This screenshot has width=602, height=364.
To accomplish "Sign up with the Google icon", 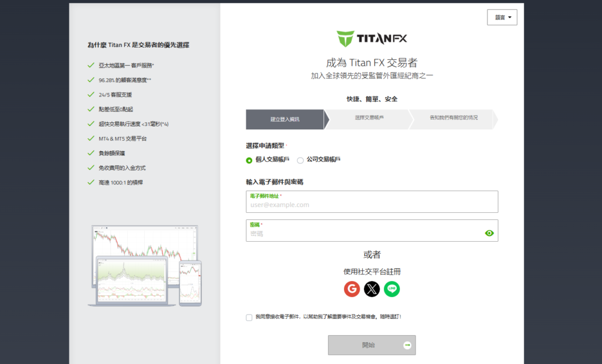I will (352, 289).
